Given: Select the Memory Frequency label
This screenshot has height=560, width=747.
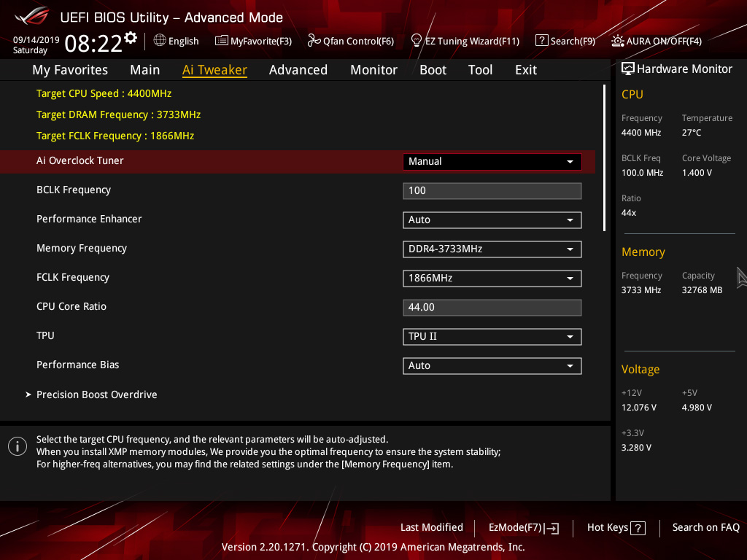Looking at the screenshot, I should click(x=82, y=248).
